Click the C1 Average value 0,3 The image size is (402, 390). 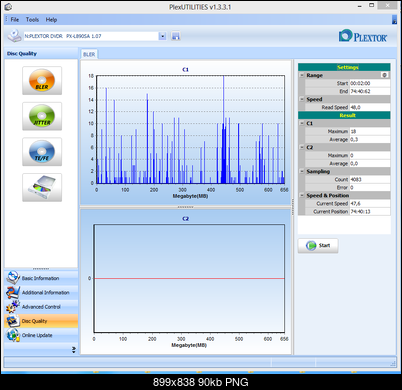[x=369, y=139]
